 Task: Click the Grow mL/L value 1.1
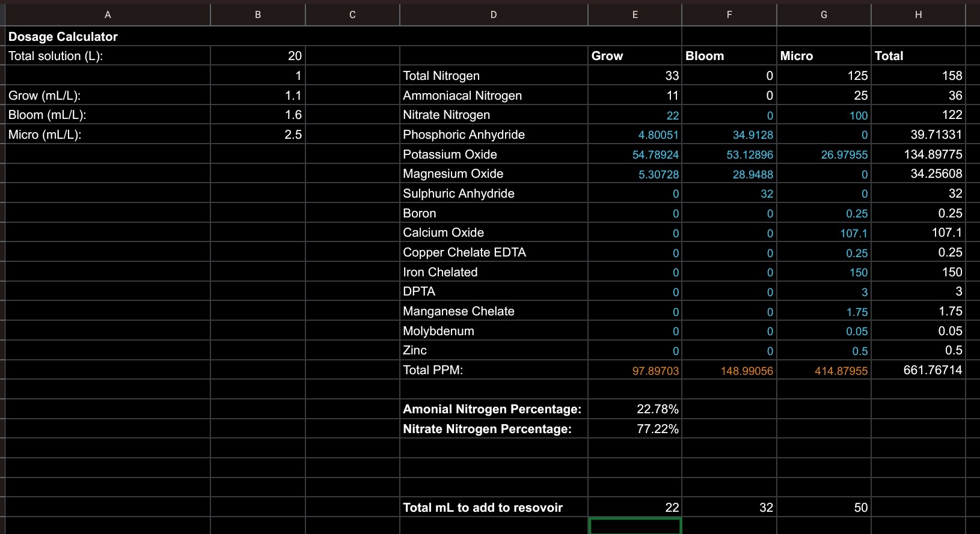tap(258, 96)
